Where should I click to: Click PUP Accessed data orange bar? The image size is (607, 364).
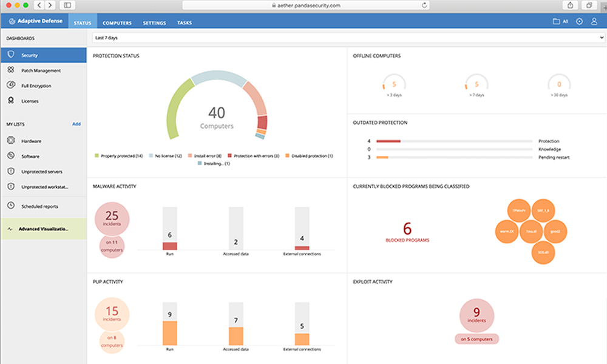(x=236, y=336)
